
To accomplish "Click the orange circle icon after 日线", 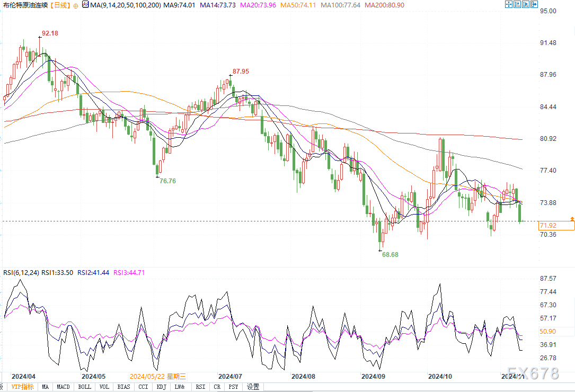I will coord(75,5).
